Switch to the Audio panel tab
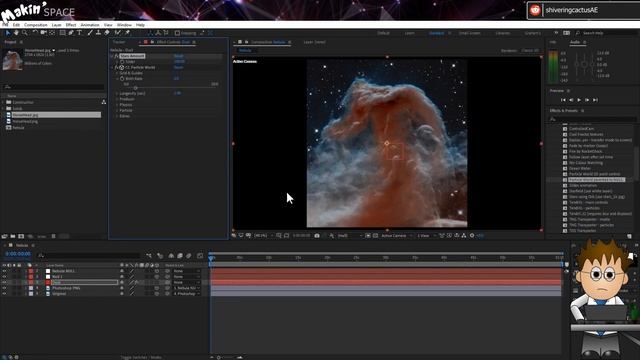The image size is (640, 360). click(575, 42)
